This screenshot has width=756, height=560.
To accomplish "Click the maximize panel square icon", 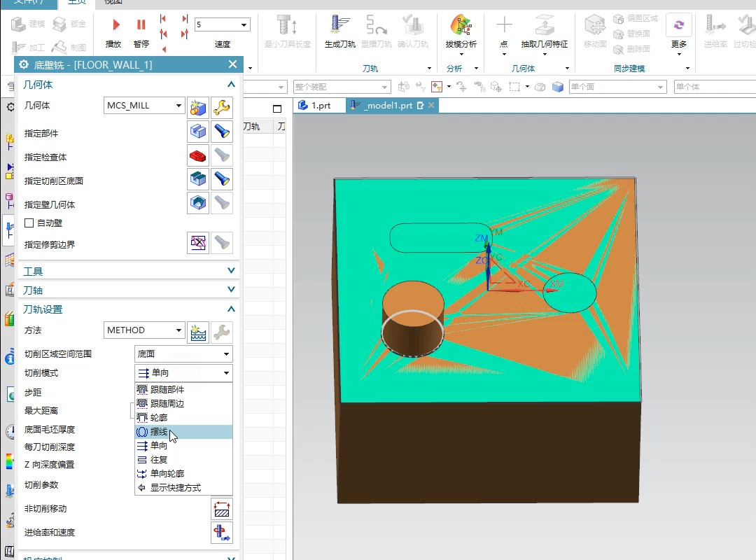I will click(276, 108).
